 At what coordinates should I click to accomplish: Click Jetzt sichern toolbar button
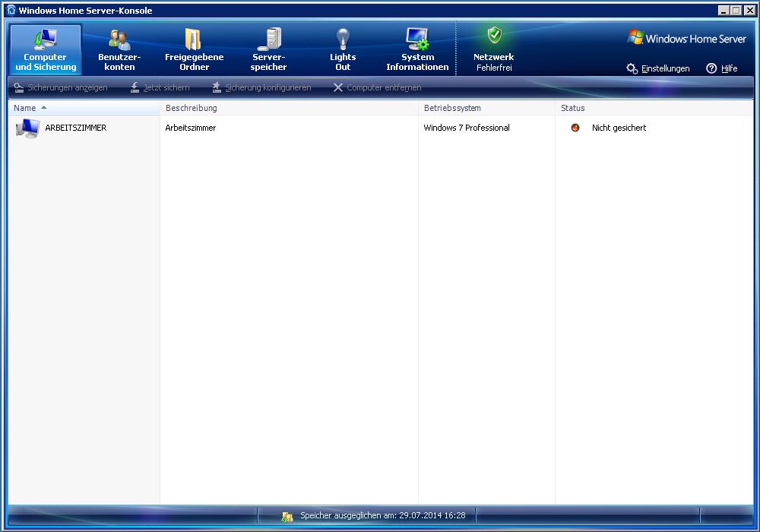tap(160, 87)
